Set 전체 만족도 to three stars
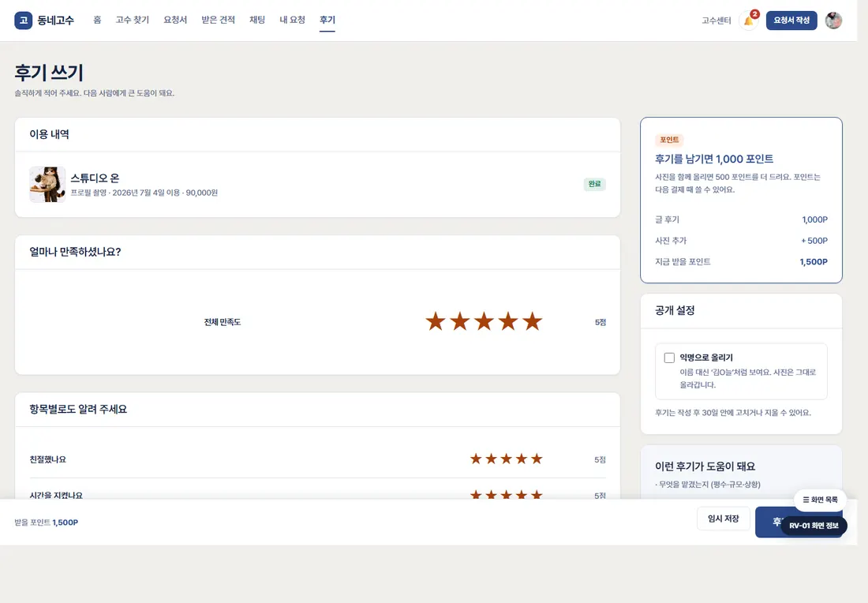868x603 pixels. 484,321
